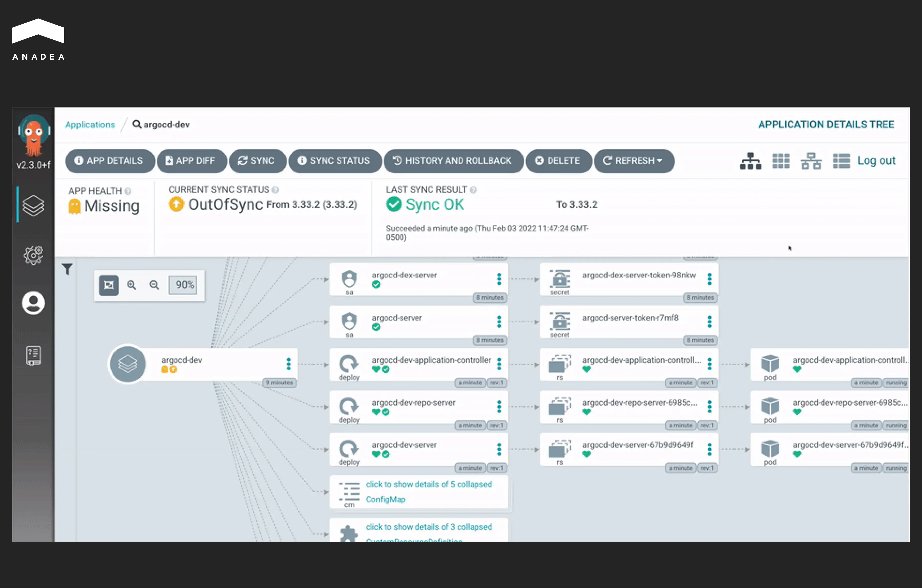Click the Argo CD octopus logo
Image resolution: width=922 pixels, height=588 pixels.
(34, 135)
